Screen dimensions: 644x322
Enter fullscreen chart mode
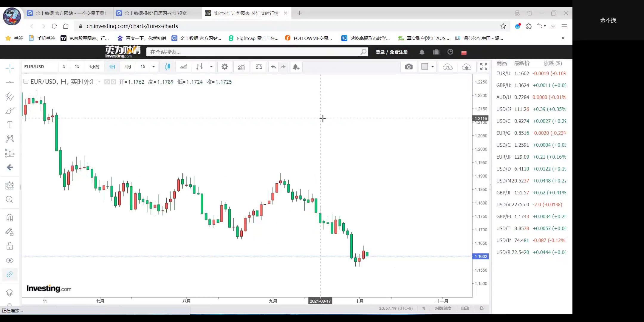click(x=484, y=67)
